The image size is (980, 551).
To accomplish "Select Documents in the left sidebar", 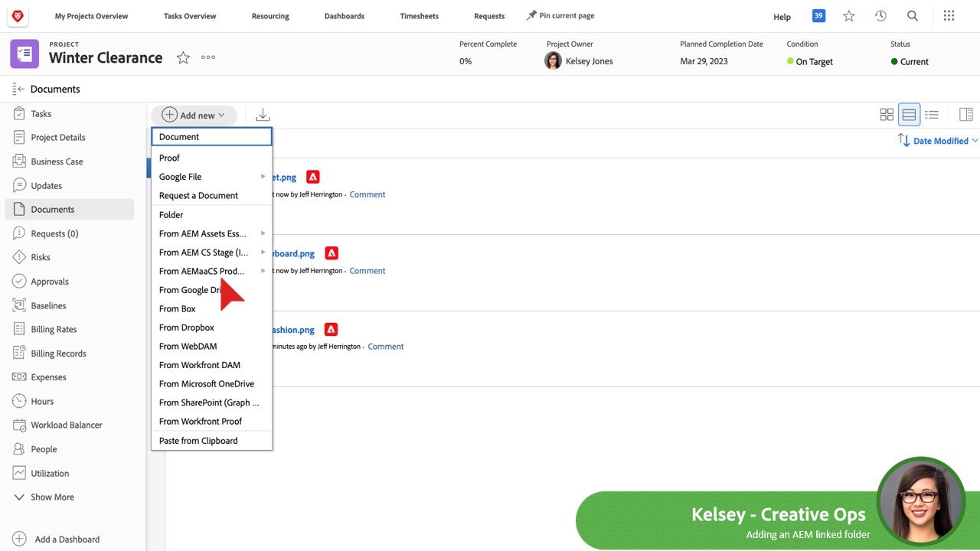I will click(x=69, y=209).
